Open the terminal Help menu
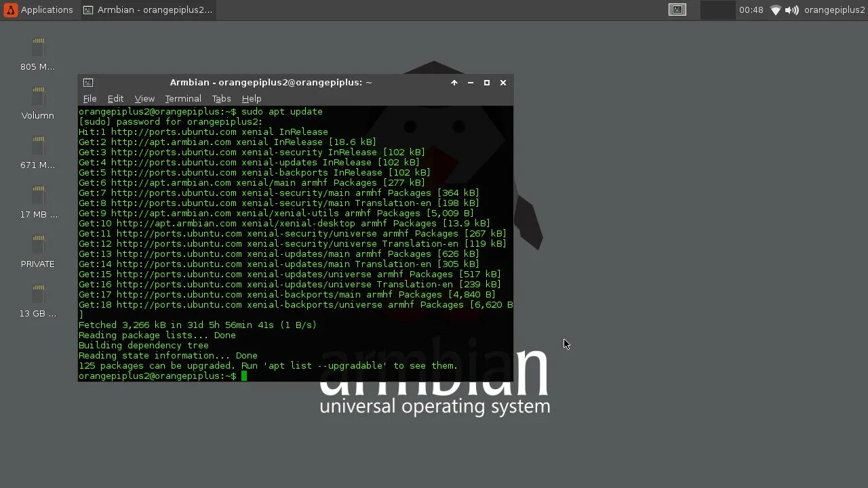The image size is (868, 488). click(252, 98)
